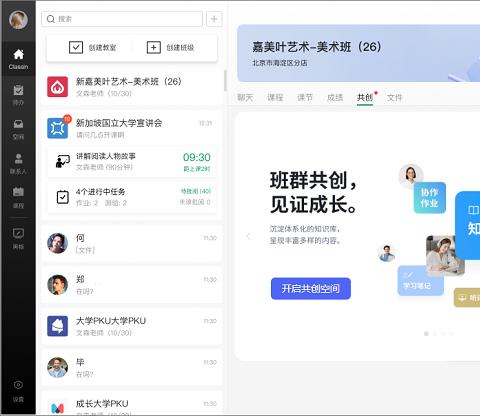The width and height of the screenshot is (480, 416).
Task: Click the 未读批阅 0 text
Action: [195, 202]
